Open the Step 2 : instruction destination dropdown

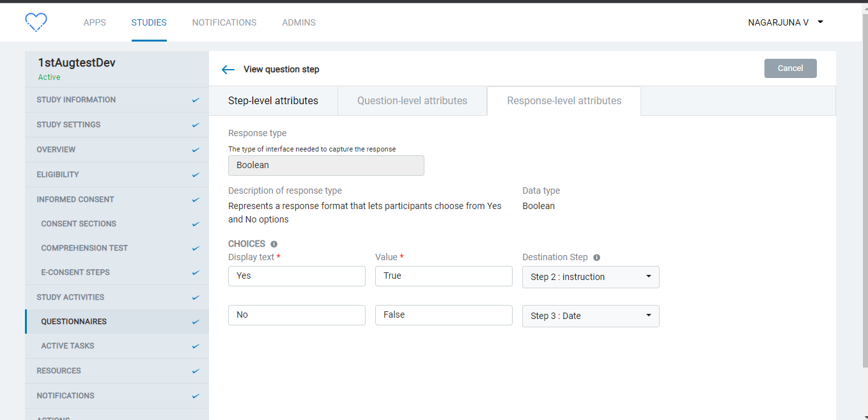[591, 277]
